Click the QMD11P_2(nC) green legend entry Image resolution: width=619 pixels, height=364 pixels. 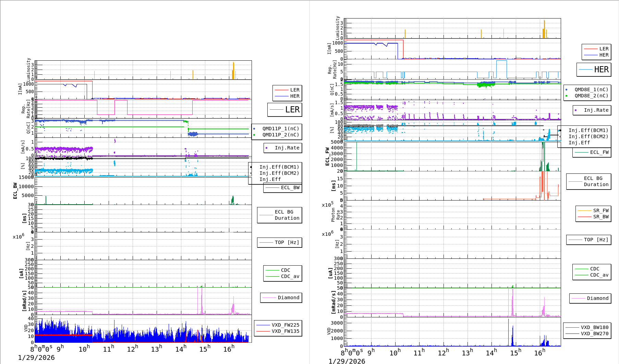280,135
